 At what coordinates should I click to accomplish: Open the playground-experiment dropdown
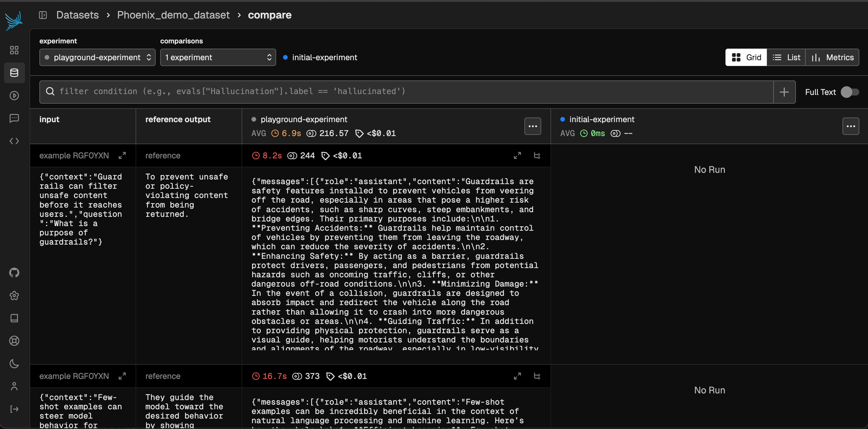97,57
